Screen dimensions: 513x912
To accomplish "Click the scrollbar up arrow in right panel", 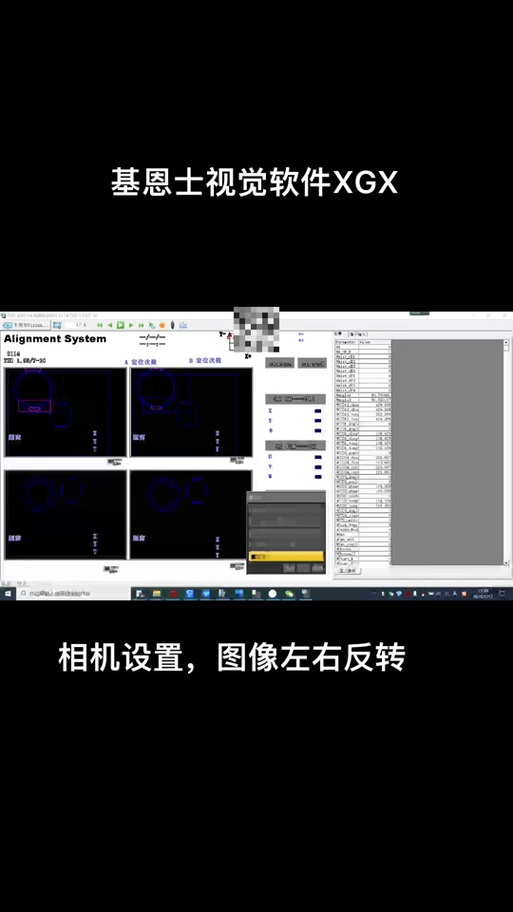I will (505, 342).
